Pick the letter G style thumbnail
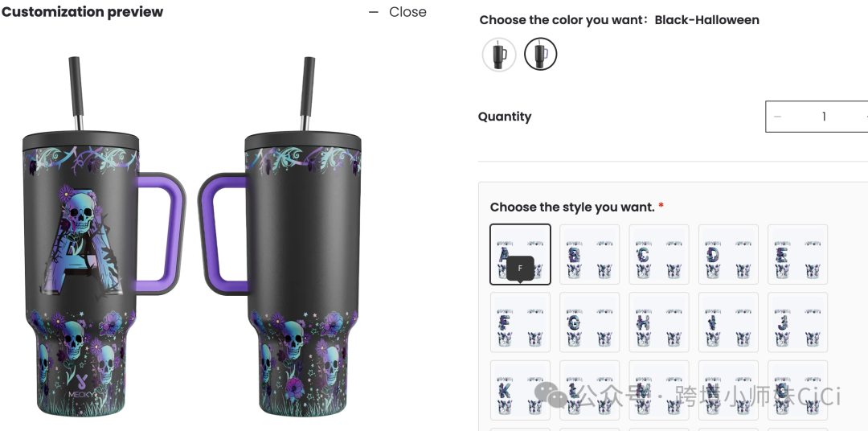This screenshot has width=868, height=431. pos(590,322)
